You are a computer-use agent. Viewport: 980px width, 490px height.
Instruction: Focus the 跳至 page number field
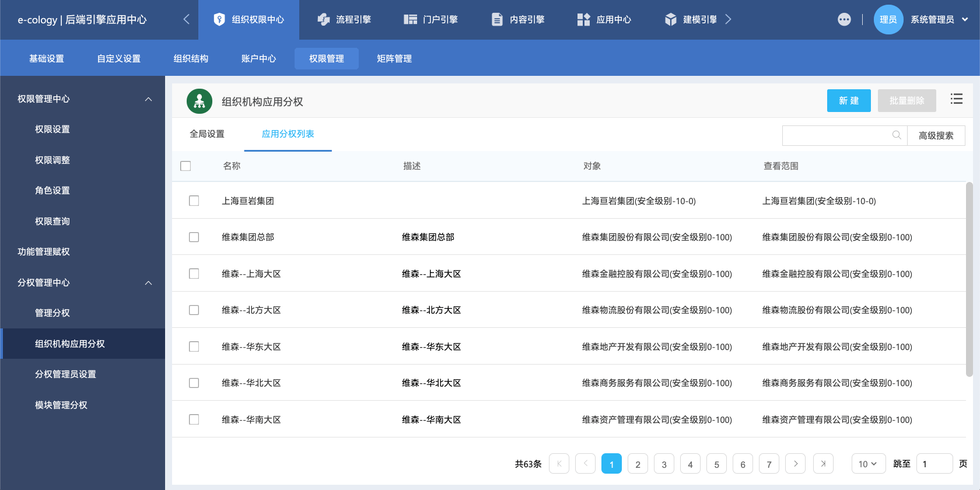click(x=935, y=464)
